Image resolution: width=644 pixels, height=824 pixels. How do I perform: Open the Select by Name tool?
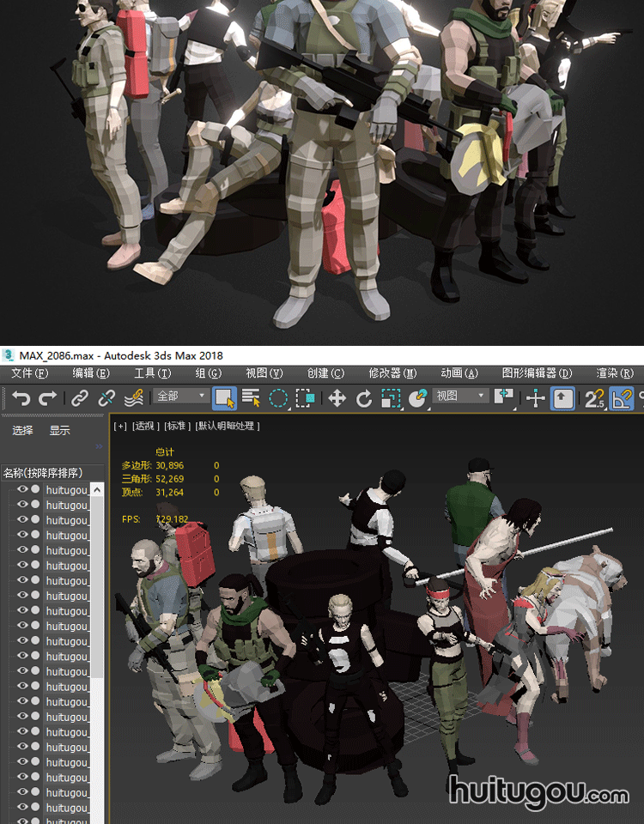251,398
